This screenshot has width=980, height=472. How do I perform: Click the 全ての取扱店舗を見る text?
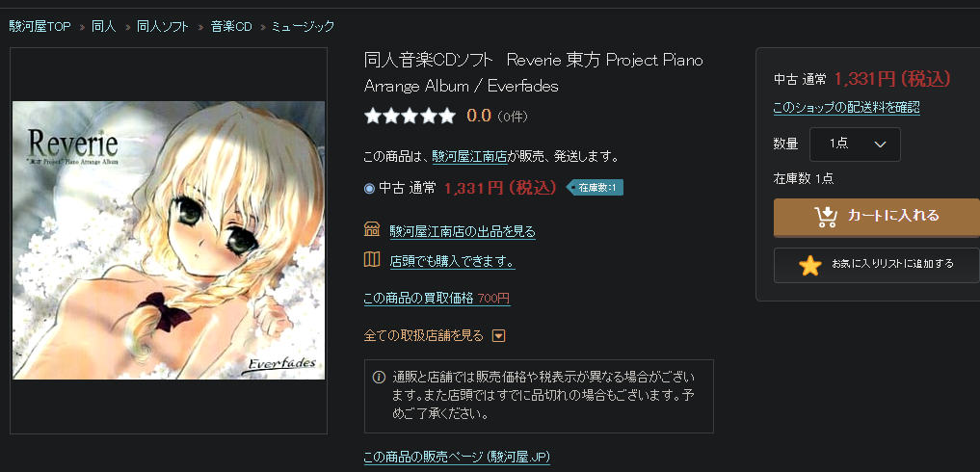pos(424,336)
